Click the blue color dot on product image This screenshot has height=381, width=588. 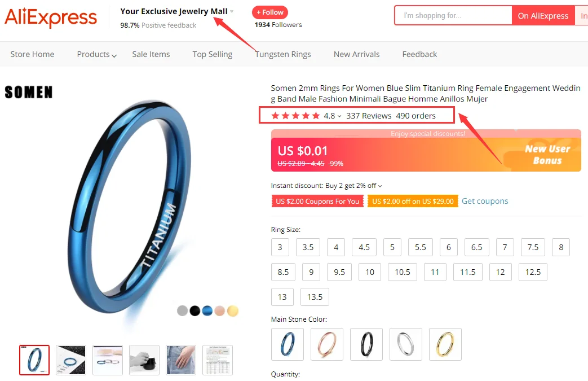tap(207, 311)
